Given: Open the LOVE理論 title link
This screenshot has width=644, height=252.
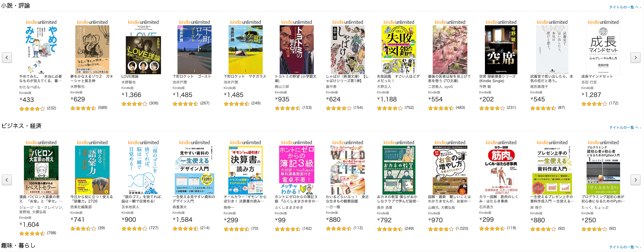Looking at the screenshot, I should point(130,76).
